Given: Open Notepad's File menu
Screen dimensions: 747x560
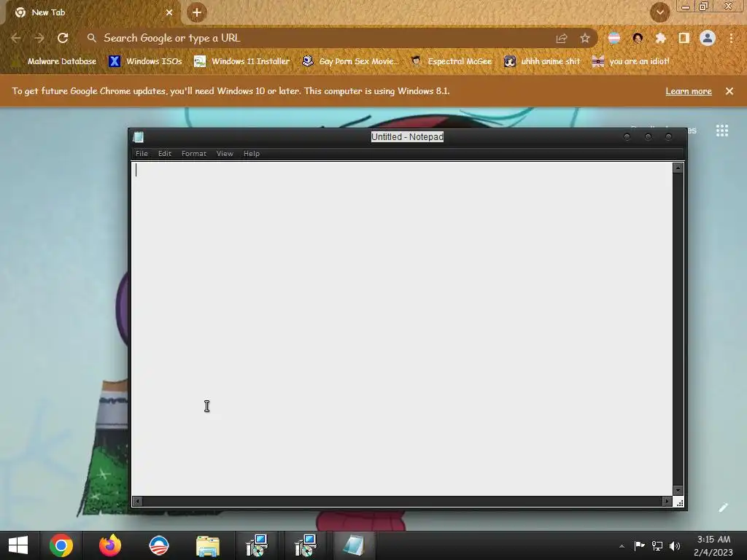Looking at the screenshot, I should [142, 153].
